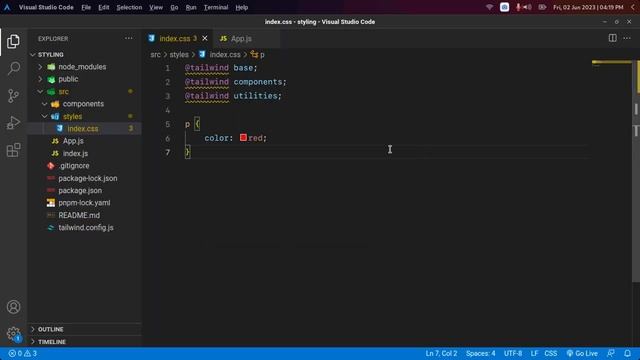Open the Edit menu

click(x=104, y=7)
